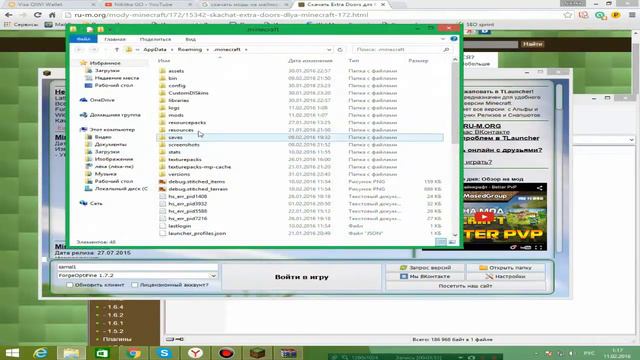Viewport: 640px width, 360px height.
Task: Switch to the YouTube browser tab
Action: [x=148, y=4]
